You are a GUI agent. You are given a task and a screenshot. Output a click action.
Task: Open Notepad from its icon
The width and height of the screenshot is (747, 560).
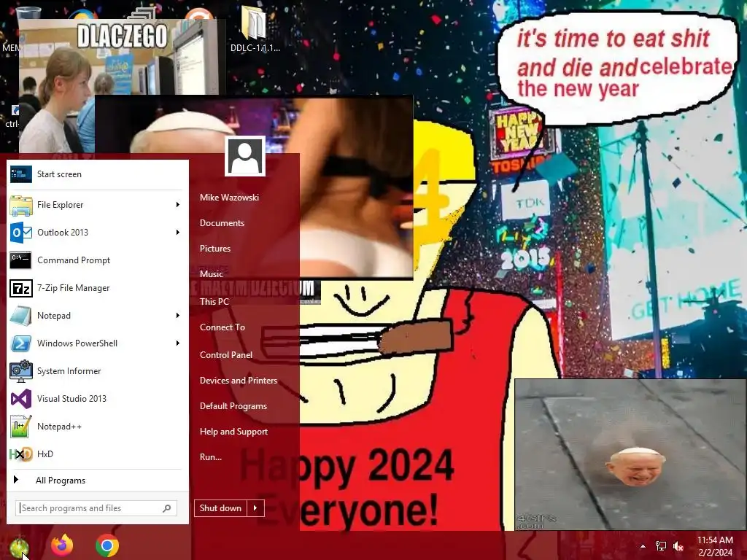21,316
